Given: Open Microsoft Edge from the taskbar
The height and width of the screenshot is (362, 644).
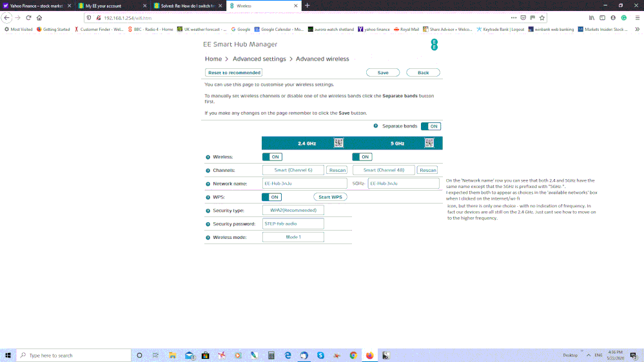Looking at the screenshot, I should [x=288, y=356].
